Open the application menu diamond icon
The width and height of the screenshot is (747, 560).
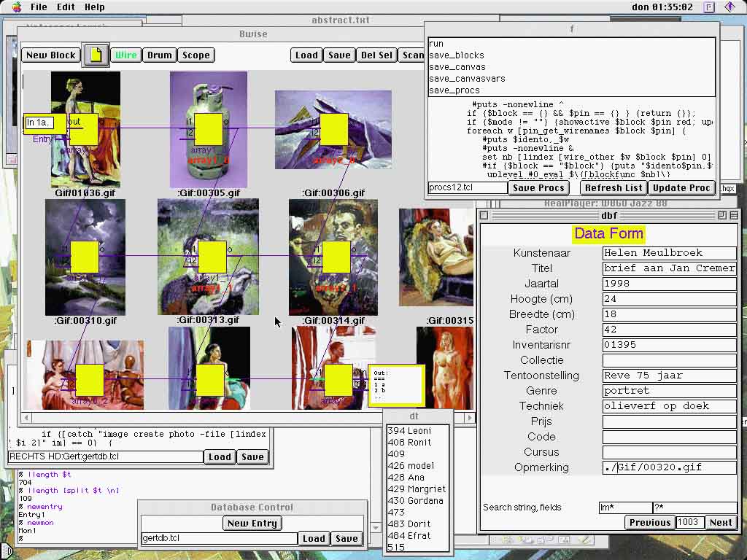tap(729, 7)
